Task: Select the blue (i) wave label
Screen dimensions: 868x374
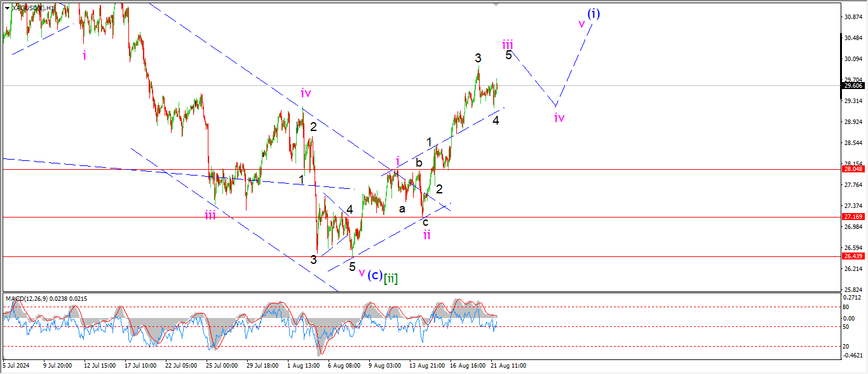Action: [593, 13]
